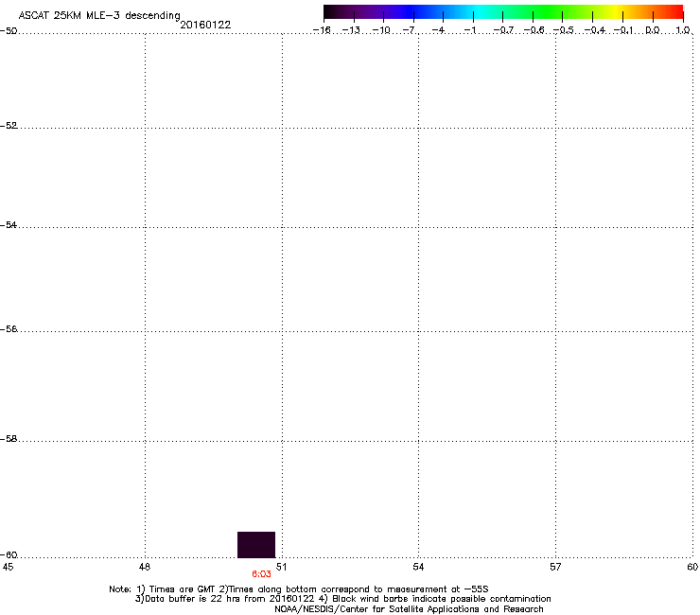Click the note 'Data buffer is 22 hrs'
This screenshot has width=700, height=615.
coord(193,599)
